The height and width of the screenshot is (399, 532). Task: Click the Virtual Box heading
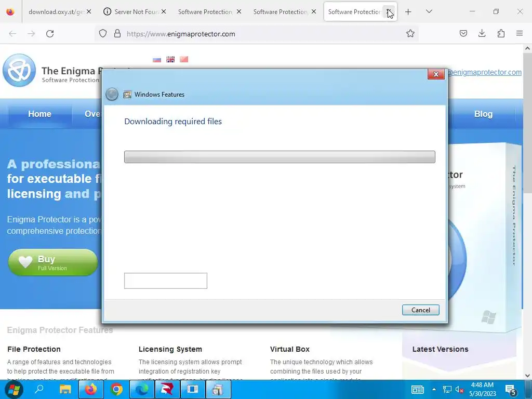coord(290,349)
